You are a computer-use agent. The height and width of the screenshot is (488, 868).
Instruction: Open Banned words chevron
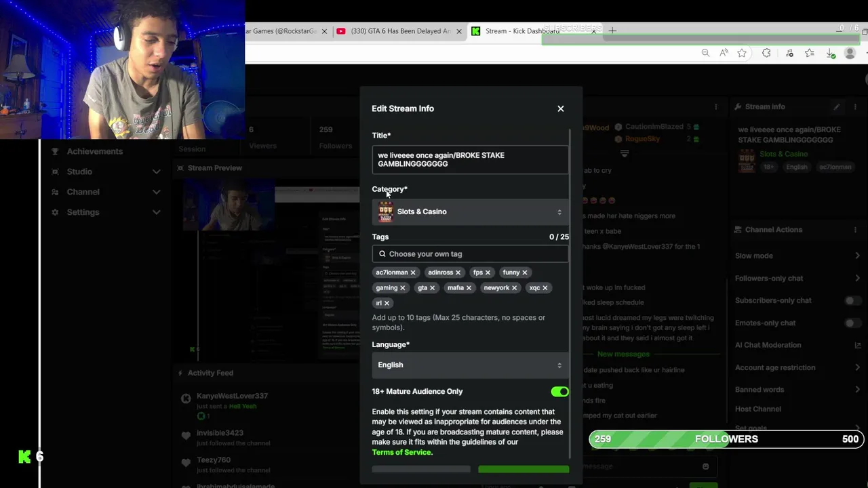pyautogui.click(x=857, y=390)
